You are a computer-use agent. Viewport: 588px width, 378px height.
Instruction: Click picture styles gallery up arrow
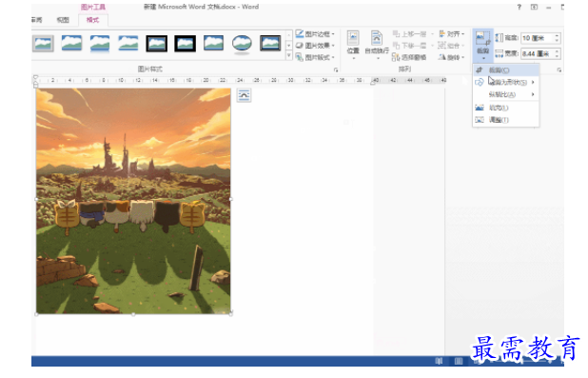[288, 35]
